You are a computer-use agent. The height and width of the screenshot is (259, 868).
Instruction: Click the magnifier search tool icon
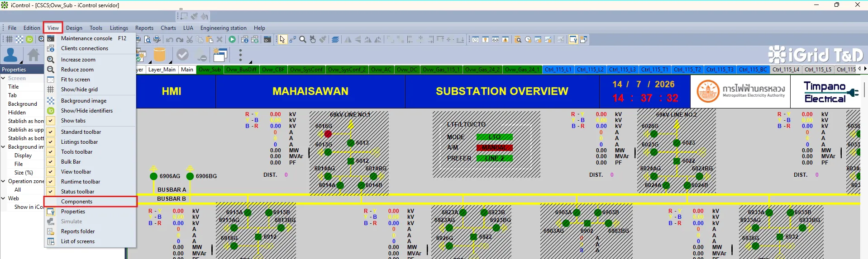point(303,40)
